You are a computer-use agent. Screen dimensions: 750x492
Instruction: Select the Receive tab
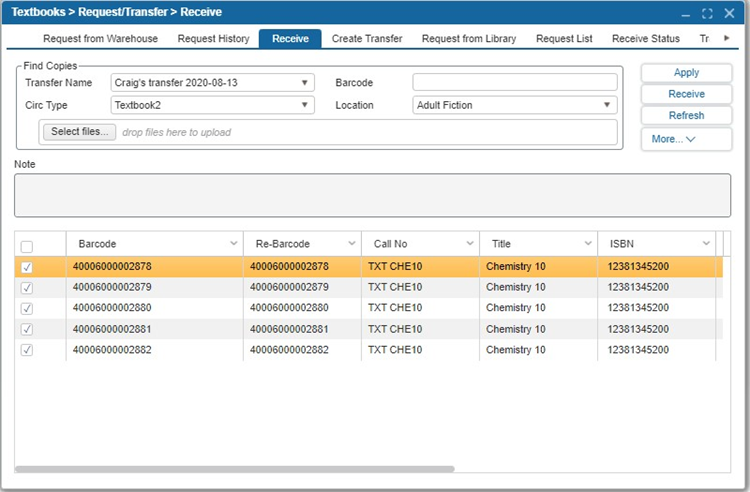pos(290,39)
